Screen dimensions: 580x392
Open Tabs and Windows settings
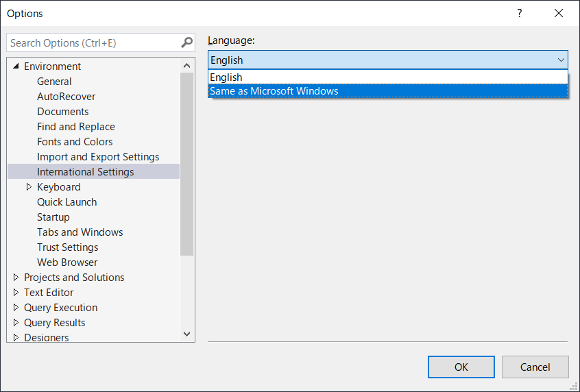(80, 232)
